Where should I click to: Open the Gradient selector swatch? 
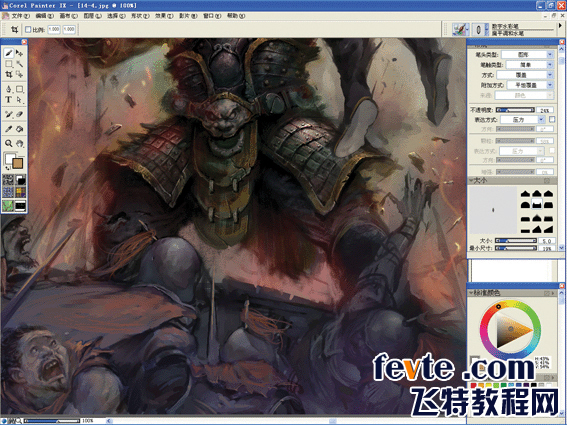pyautogui.click(x=20, y=180)
